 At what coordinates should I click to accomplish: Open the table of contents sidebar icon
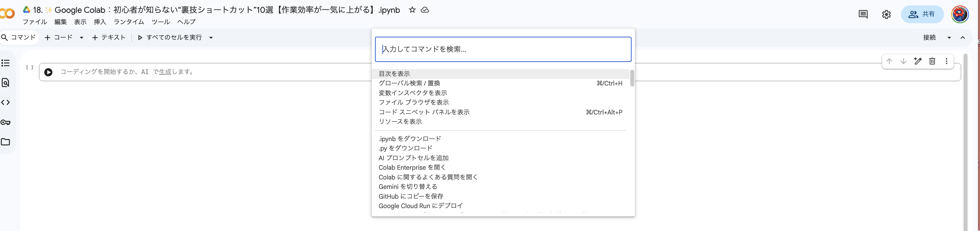coord(6,63)
